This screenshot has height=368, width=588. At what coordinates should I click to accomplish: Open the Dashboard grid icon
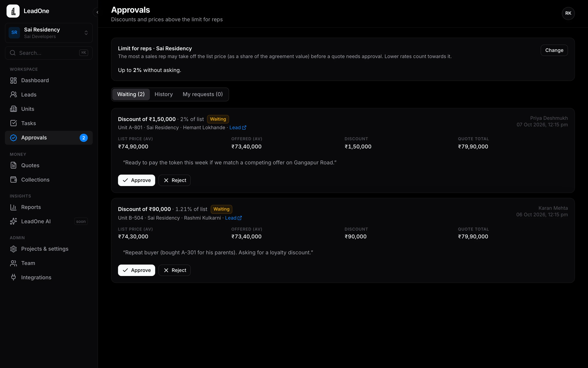point(13,81)
